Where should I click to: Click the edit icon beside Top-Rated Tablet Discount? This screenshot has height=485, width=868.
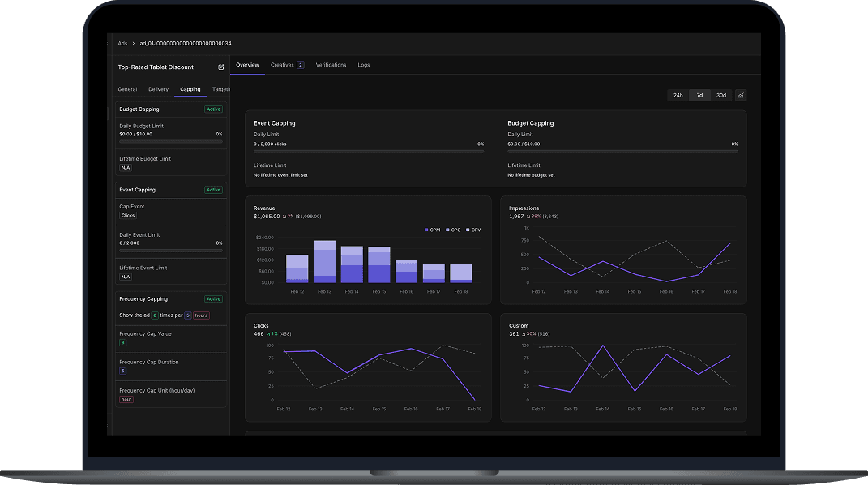[221, 67]
